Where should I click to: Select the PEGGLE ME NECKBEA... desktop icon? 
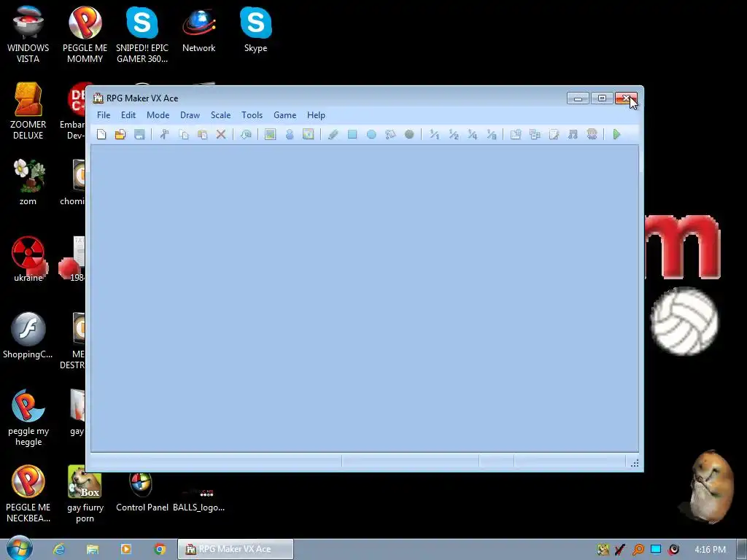[x=28, y=494]
